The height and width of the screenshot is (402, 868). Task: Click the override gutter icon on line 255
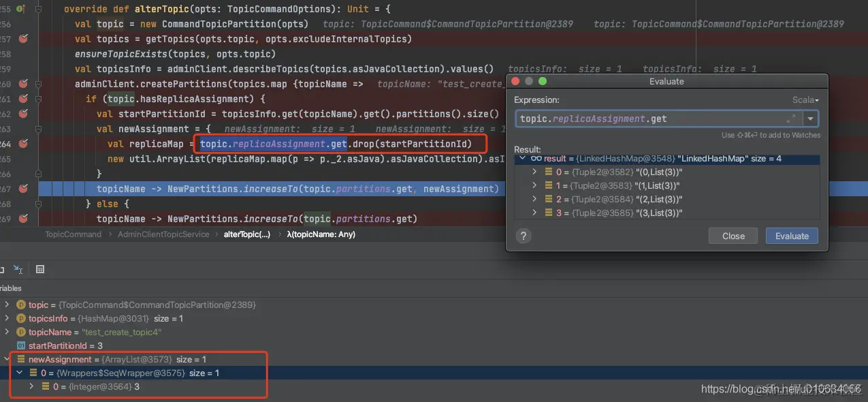click(x=20, y=9)
